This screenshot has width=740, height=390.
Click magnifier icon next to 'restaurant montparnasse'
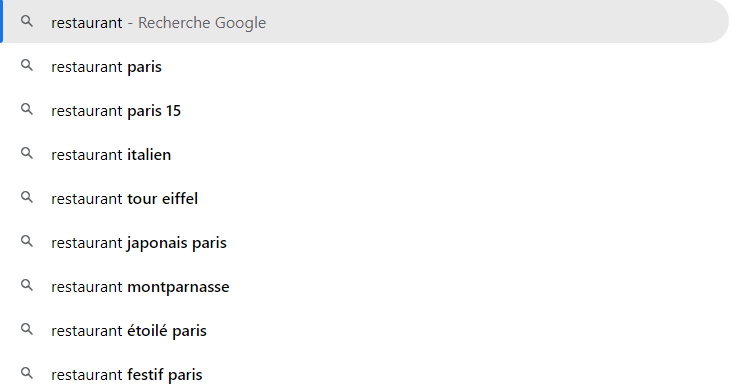click(x=27, y=285)
